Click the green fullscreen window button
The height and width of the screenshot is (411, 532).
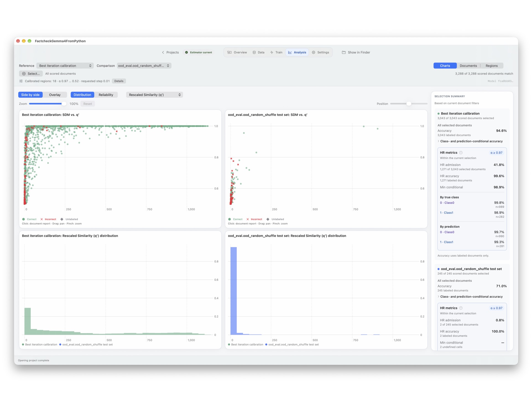click(30, 41)
